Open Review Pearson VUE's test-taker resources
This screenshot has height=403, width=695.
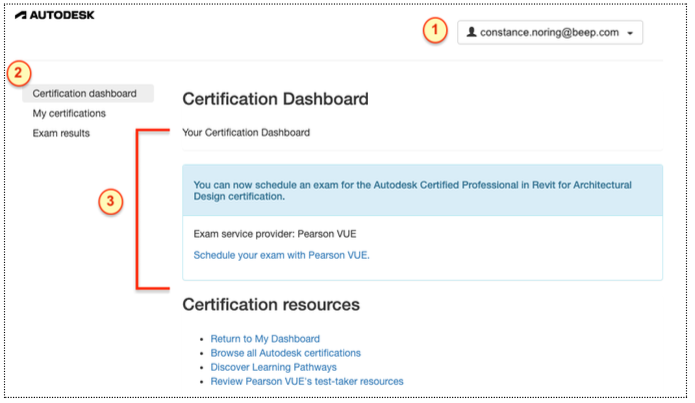tap(306, 381)
